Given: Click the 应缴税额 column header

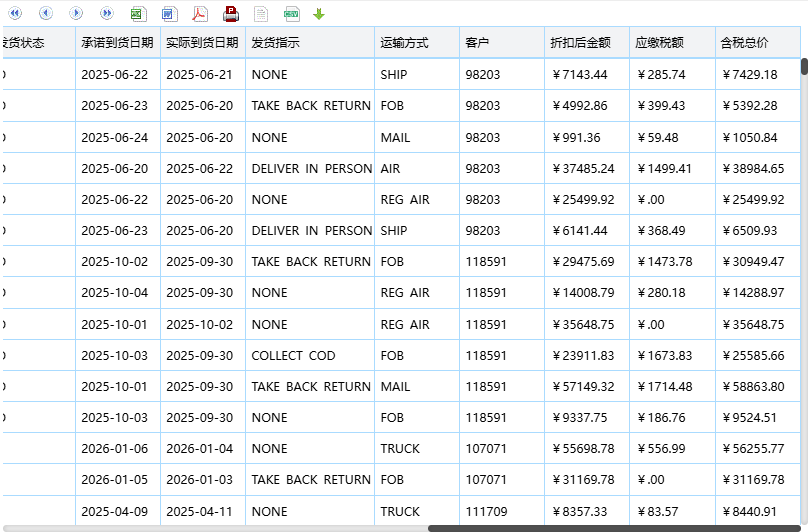Looking at the screenshot, I should click(672, 43).
